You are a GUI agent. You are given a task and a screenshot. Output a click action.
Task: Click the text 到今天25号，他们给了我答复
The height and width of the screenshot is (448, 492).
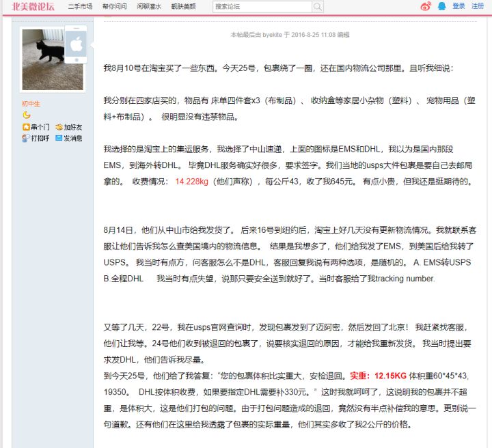[x=159, y=376]
